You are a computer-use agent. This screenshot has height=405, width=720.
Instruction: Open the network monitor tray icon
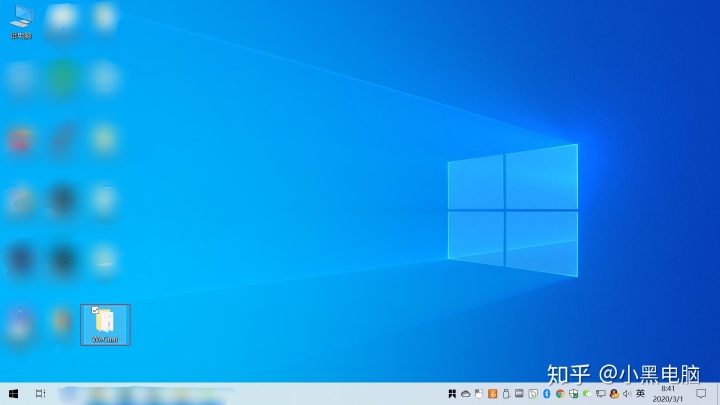coord(601,394)
